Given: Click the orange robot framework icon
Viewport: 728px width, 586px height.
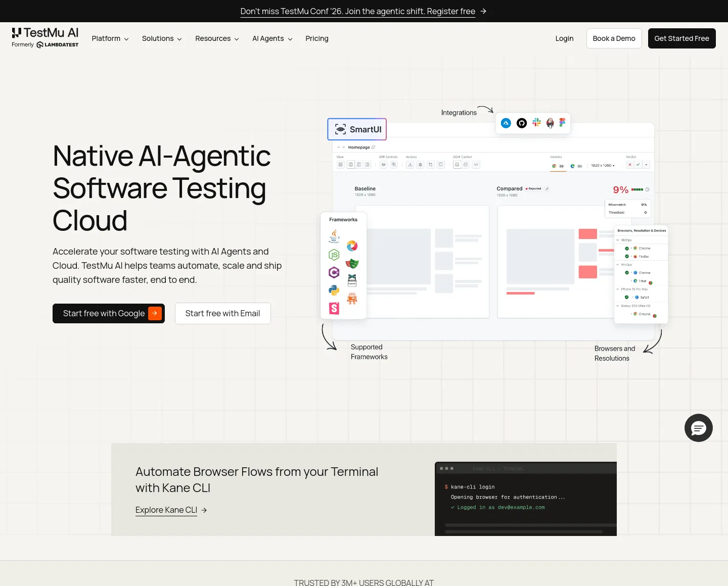Looking at the screenshot, I should (352, 298).
